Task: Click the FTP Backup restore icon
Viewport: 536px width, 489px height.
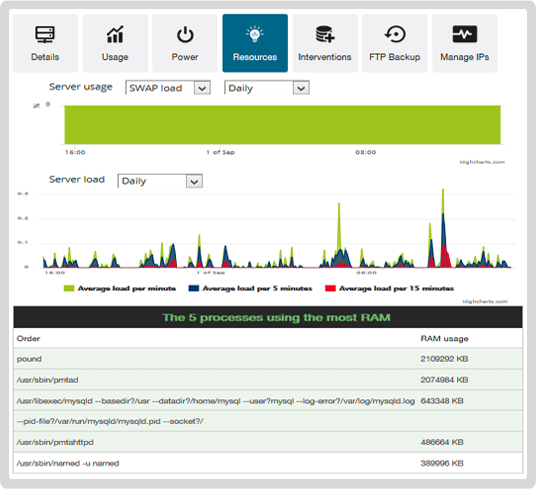Action: coord(395,34)
